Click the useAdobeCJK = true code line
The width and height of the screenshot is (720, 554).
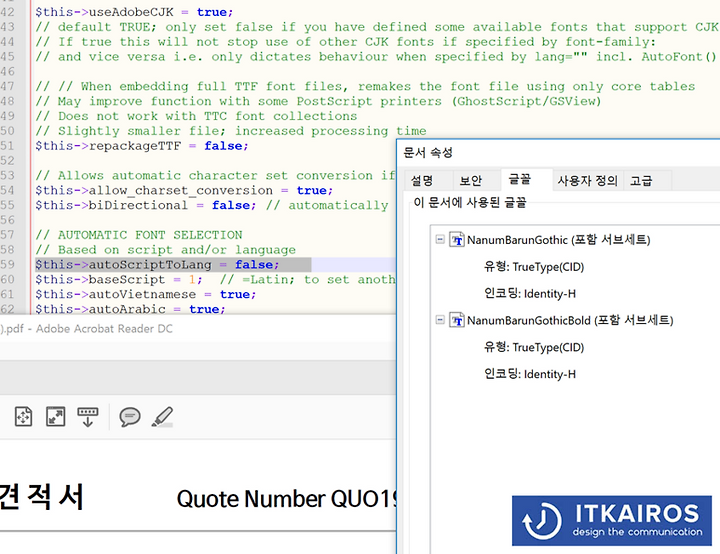[x=134, y=12]
